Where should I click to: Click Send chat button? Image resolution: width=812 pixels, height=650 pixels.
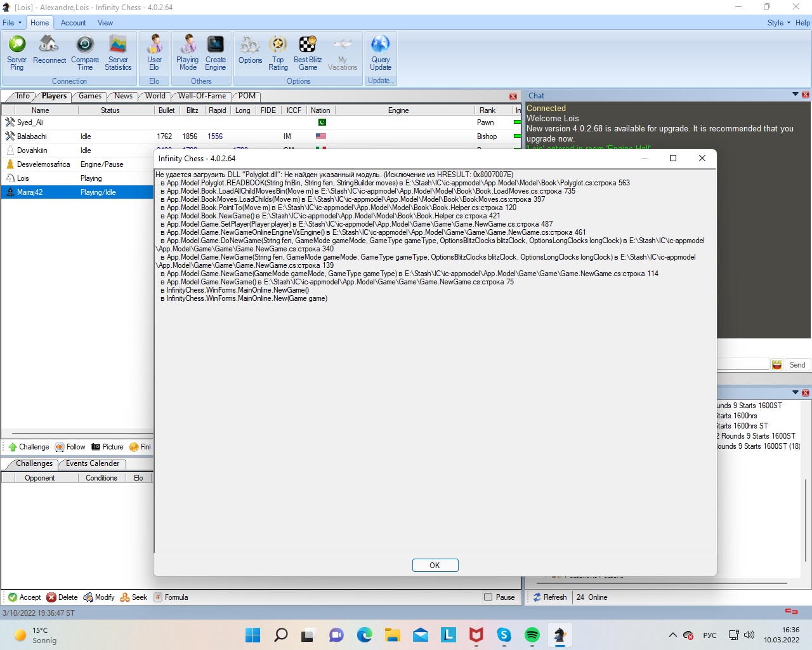pyautogui.click(x=797, y=364)
